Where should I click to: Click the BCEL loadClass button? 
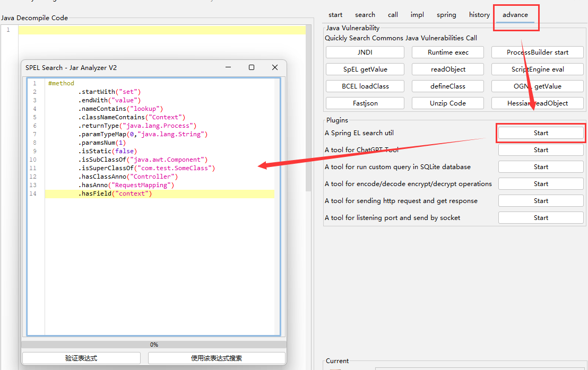365,86
